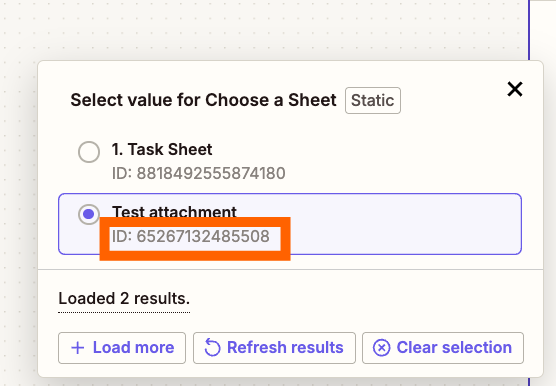Screen dimensions: 556x386
Task: Click the ID 8818492555874180 text
Action: click(x=199, y=173)
